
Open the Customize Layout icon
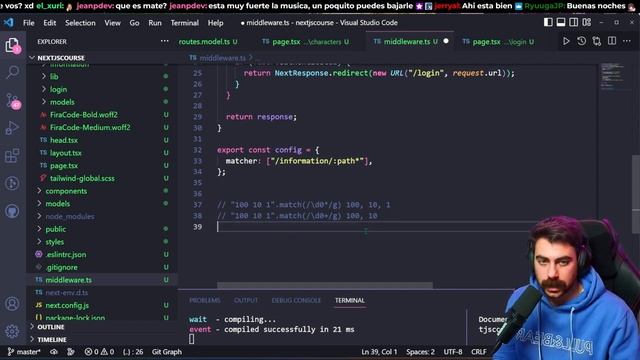click(587, 22)
